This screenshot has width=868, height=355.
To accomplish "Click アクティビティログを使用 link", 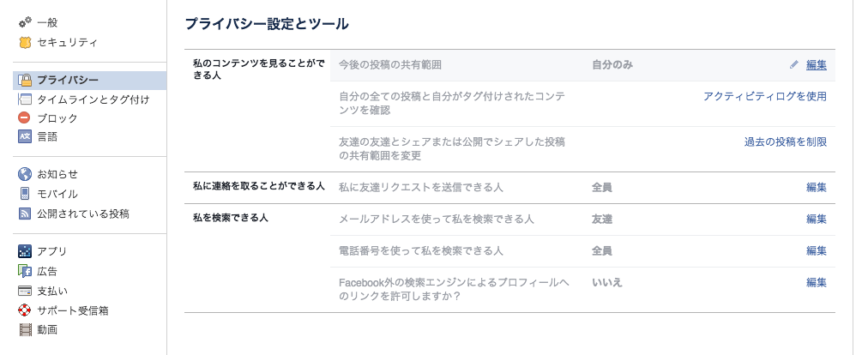I will [x=764, y=96].
